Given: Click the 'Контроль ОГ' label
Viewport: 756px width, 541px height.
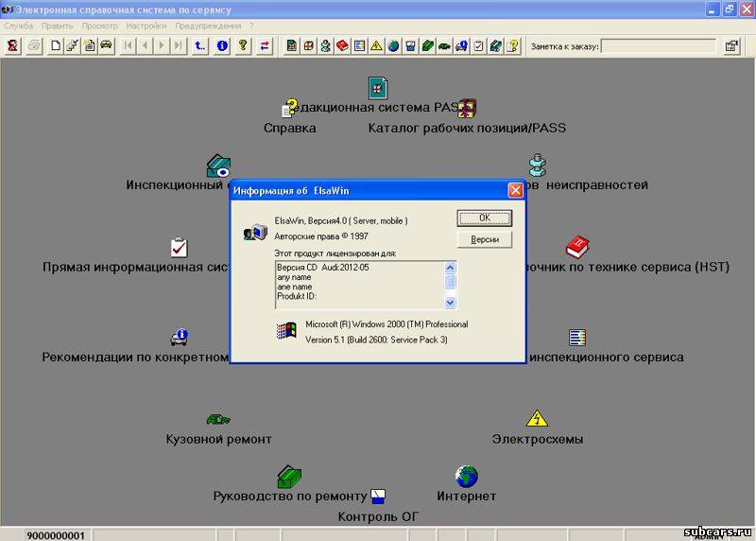Looking at the screenshot, I should click(378, 516).
